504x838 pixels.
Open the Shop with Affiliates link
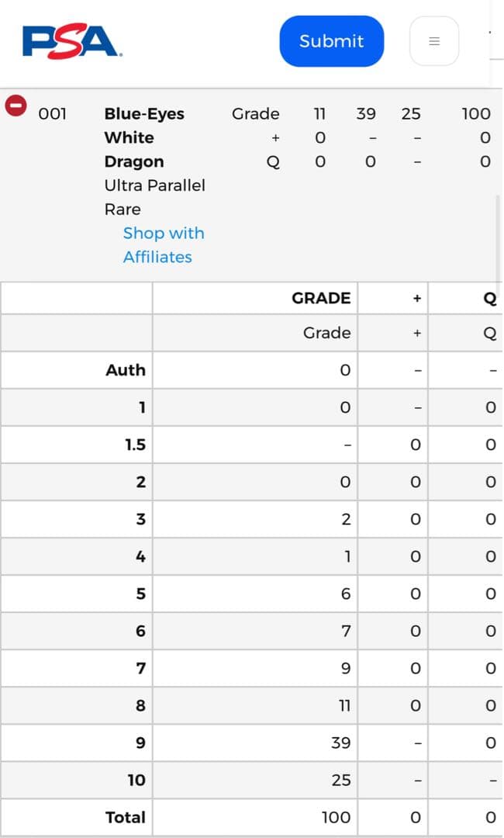pyautogui.click(x=163, y=244)
